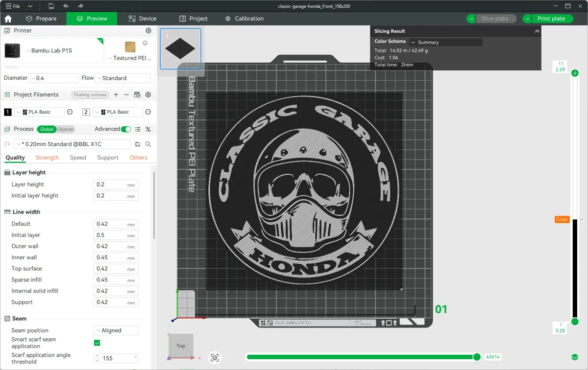Select the Speed settings tab
Image resolution: width=588 pixels, height=370 pixels.
78,158
